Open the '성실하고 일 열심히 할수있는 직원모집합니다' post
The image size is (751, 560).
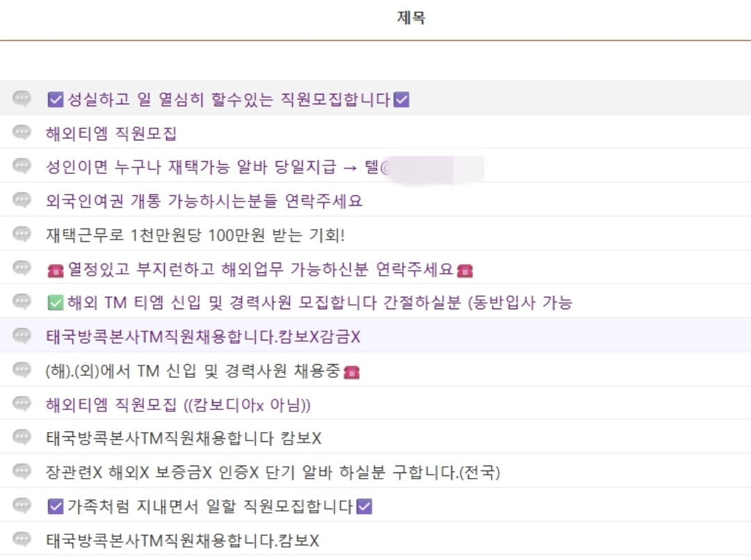tap(228, 100)
